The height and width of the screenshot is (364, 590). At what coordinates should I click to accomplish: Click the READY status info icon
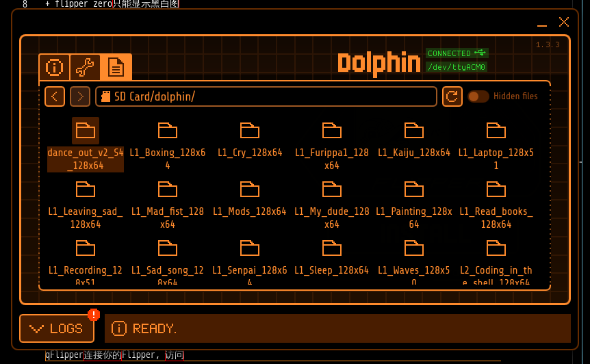tap(119, 328)
